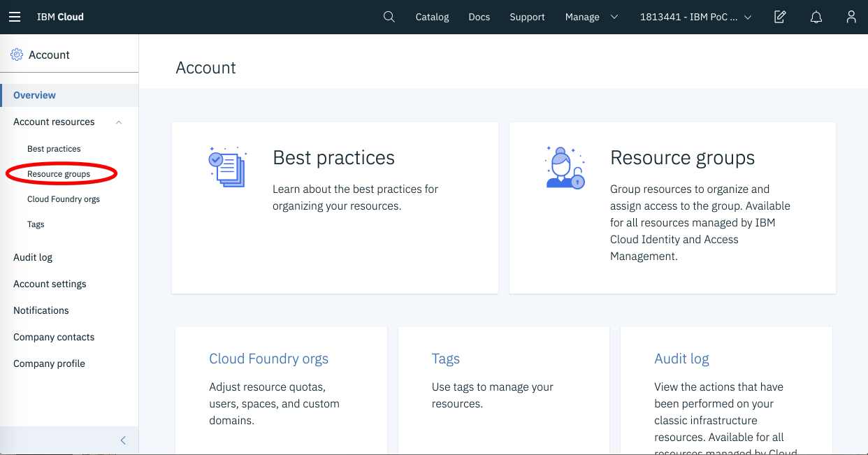
Task: Select Cloud Foundry orgs in the sidebar
Action: pos(64,199)
